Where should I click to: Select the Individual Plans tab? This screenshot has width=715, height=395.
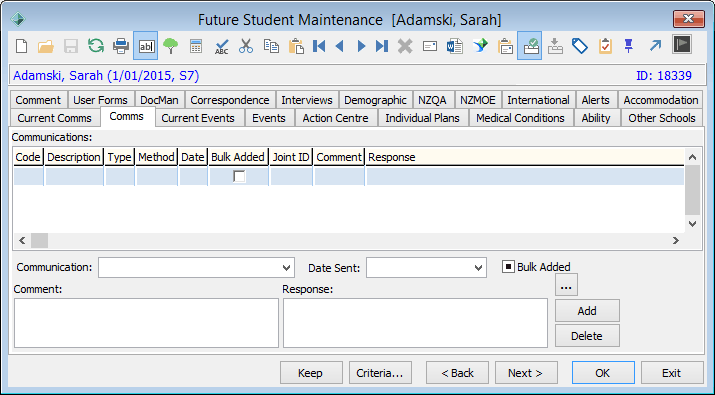click(x=422, y=118)
